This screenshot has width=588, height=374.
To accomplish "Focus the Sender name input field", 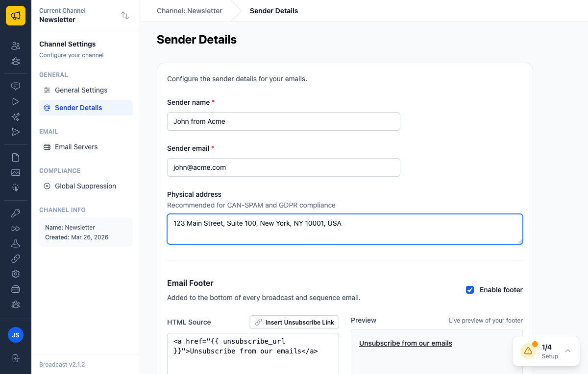I will [x=284, y=121].
